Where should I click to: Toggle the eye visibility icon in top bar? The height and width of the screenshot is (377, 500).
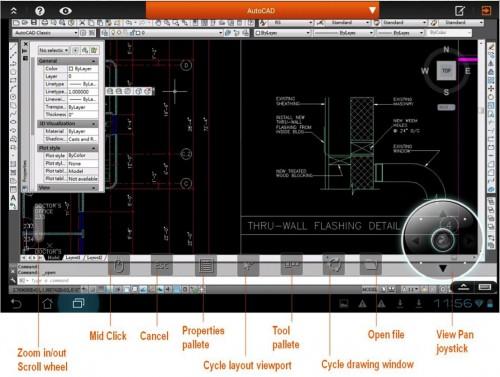[65, 11]
